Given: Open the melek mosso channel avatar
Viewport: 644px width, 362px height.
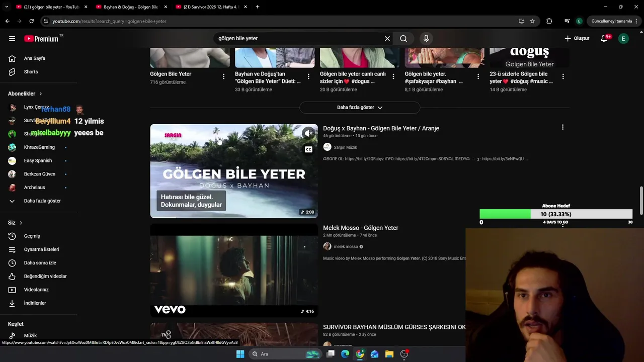Looking at the screenshot, I should click(x=327, y=246).
